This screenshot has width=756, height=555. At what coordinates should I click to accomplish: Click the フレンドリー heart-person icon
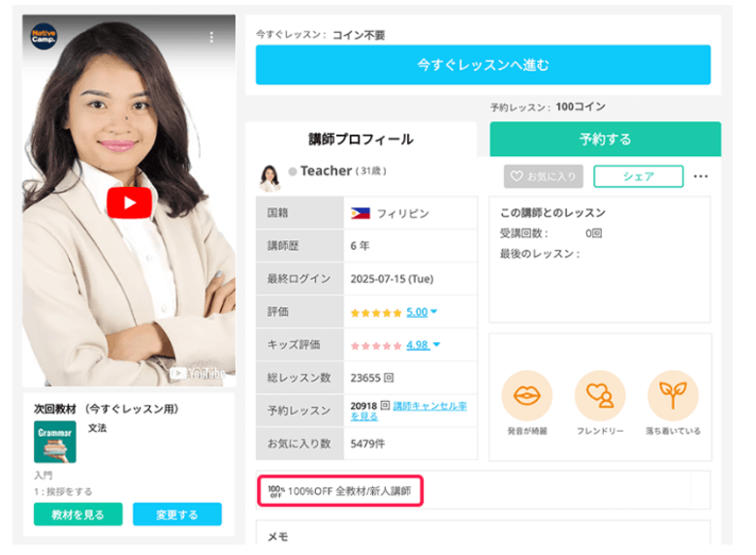click(600, 395)
